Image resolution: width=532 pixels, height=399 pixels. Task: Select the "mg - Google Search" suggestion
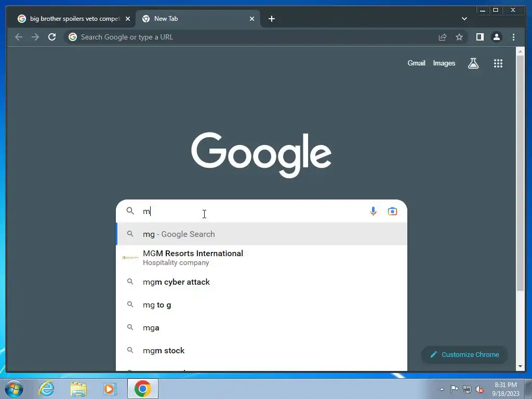(262, 234)
